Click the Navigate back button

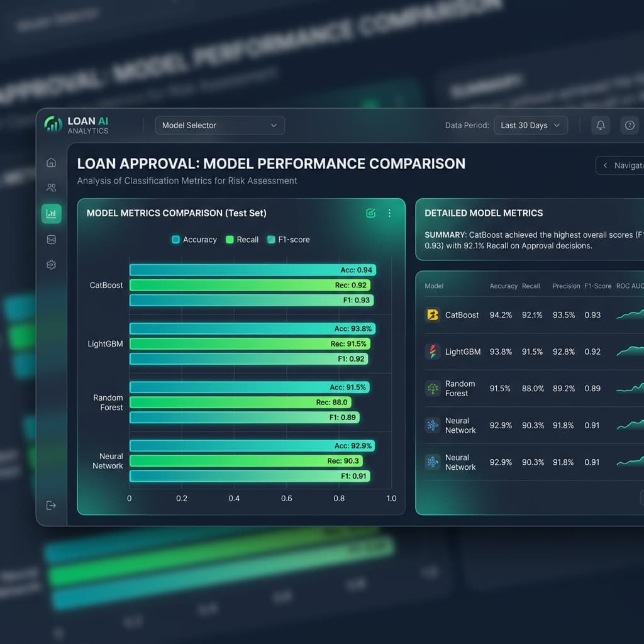tap(620, 165)
